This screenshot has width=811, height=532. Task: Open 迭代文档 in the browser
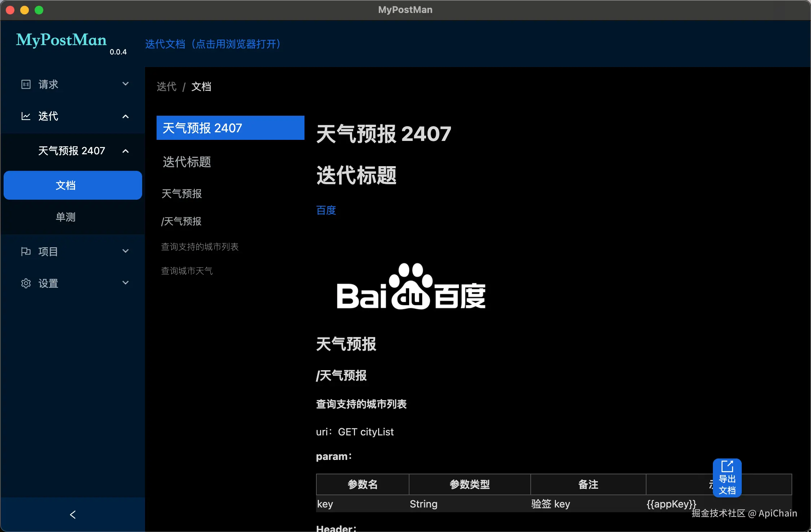[x=213, y=44]
